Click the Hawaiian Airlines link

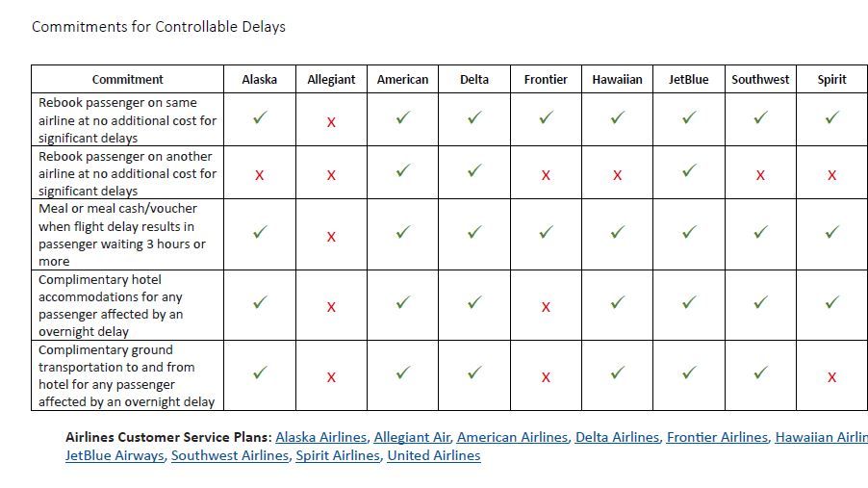[x=821, y=437]
